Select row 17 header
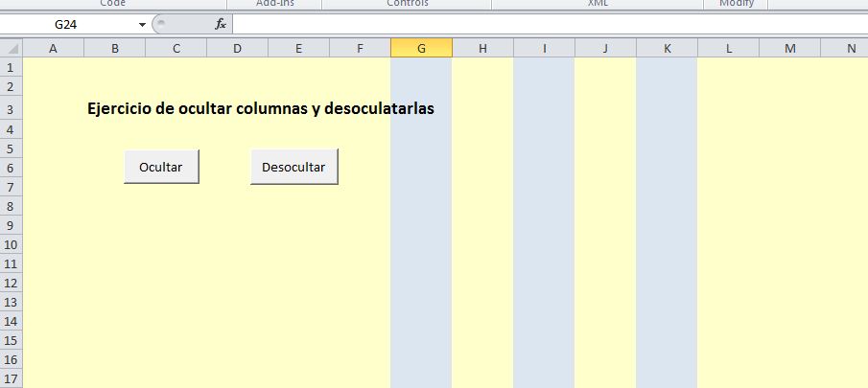Viewport: 868px width, 388px height. [x=11, y=378]
